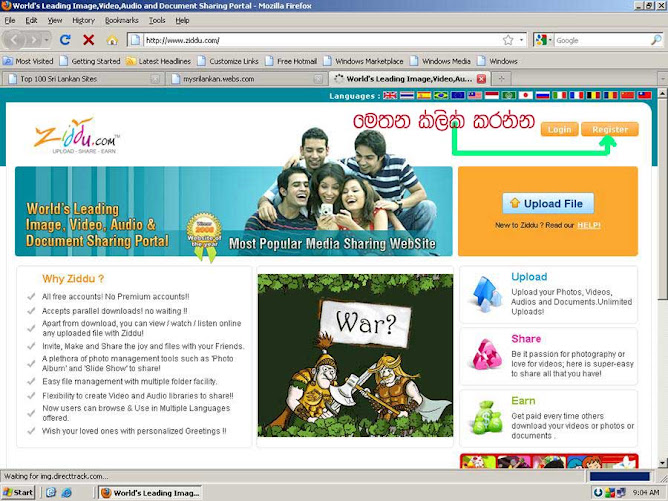
Task: Open the Share heading link
Action: (526, 339)
